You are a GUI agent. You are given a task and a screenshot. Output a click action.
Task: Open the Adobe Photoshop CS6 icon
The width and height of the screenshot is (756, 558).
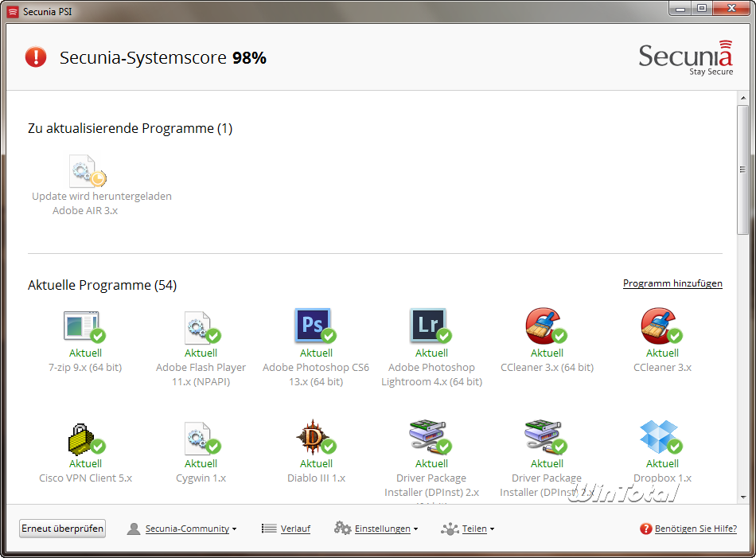[315, 325]
